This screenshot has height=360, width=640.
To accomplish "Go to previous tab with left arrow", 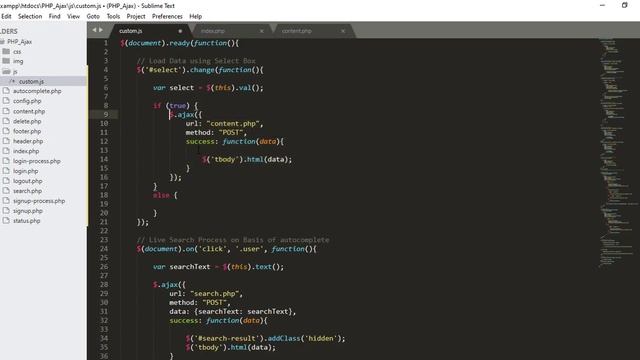I will (94, 30).
